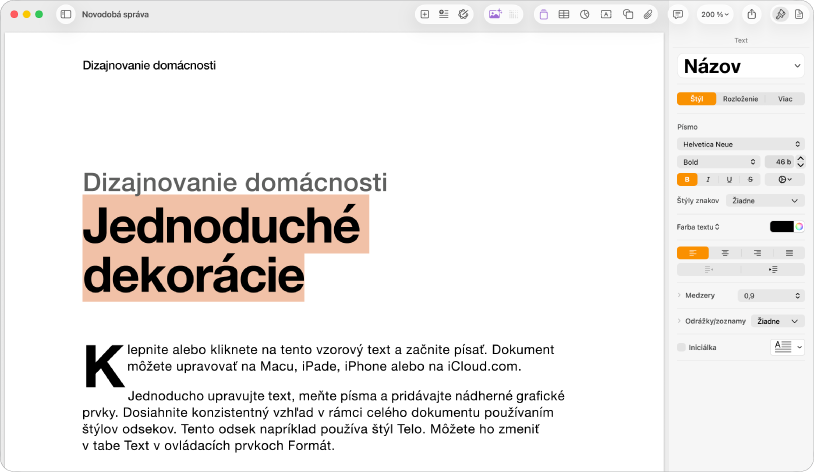Click the add page icon
Screen dimensions: 814x473
pos(425,15)
